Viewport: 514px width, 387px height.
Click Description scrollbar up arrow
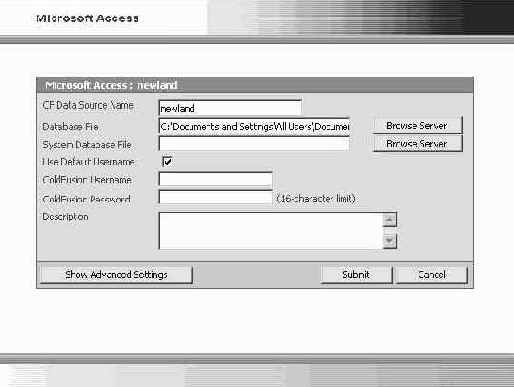pos(390,220)
